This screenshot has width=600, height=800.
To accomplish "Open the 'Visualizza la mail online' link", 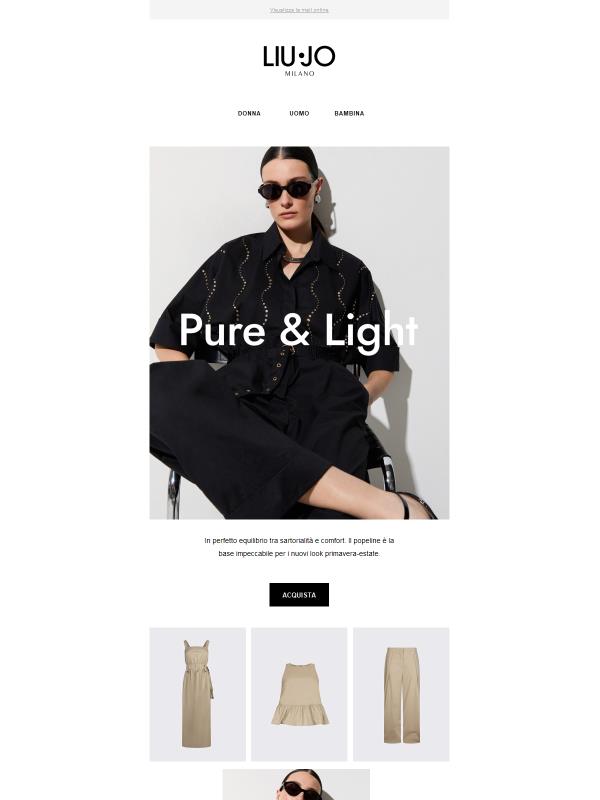I will (x=299, y=10).
